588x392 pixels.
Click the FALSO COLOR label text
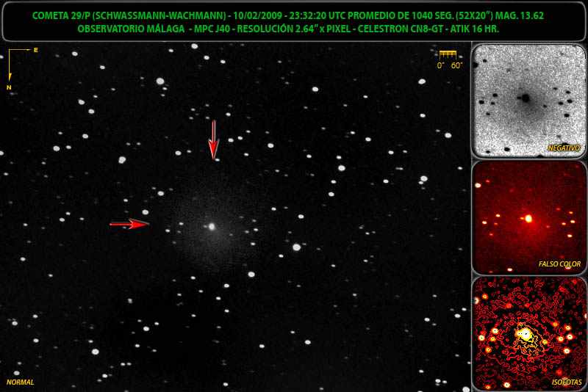[559, 264]
